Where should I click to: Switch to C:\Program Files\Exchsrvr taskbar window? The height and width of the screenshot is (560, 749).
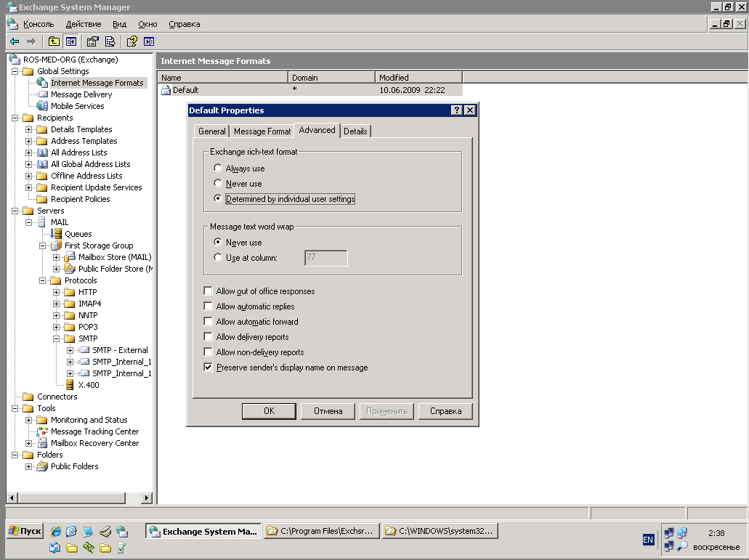pyautogui.click(x=321, y=531)
